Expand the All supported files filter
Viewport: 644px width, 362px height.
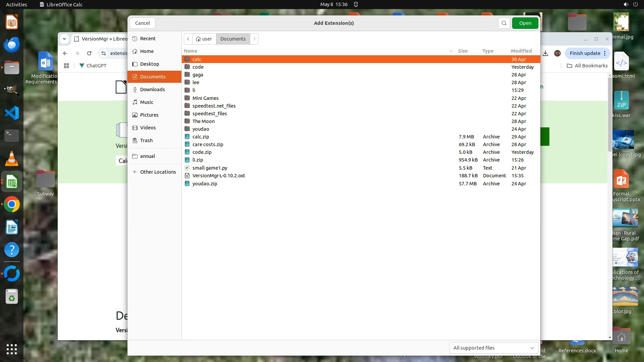pos(493,348)
